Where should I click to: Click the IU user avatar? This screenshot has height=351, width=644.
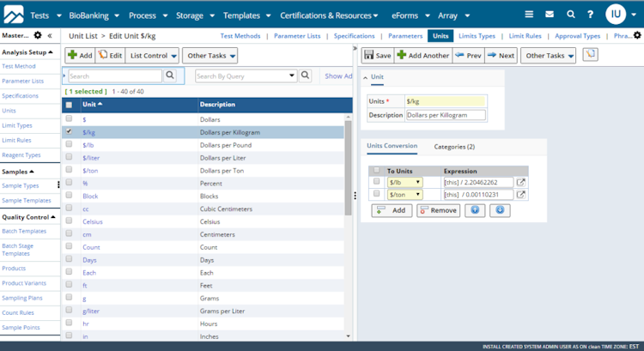coord(616,15)
